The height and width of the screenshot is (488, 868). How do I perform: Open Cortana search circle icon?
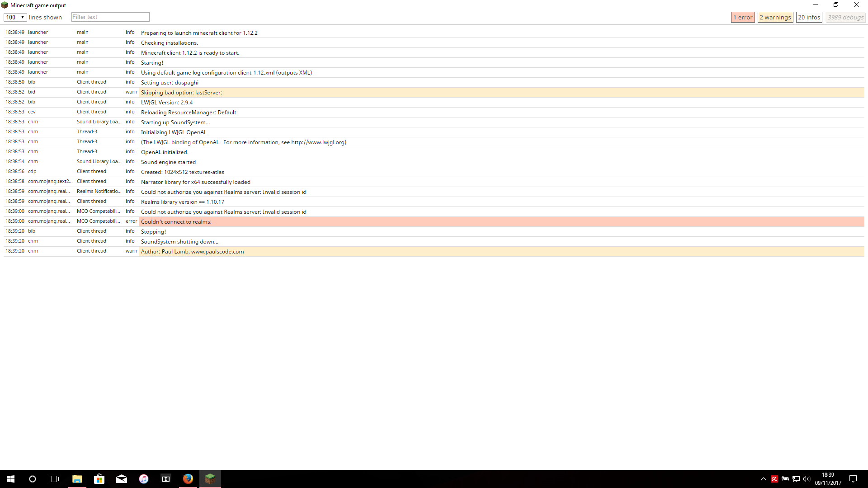click(x=33, y=479)
